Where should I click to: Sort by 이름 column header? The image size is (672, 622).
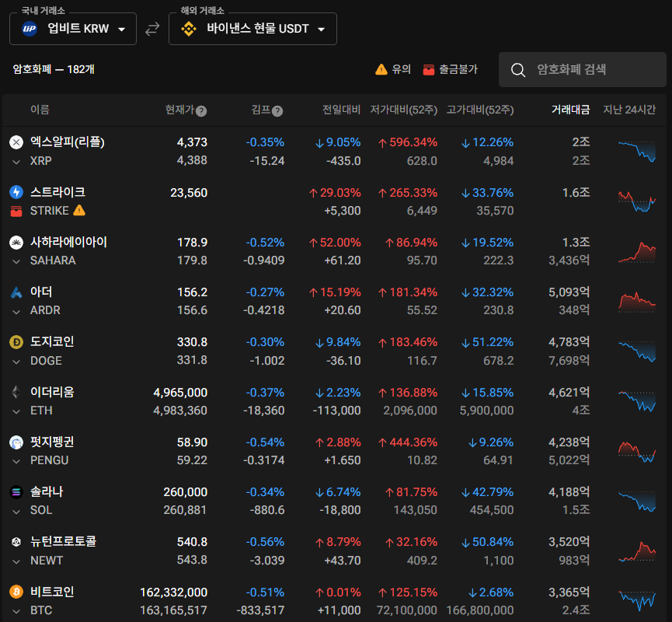click(40, 110)
